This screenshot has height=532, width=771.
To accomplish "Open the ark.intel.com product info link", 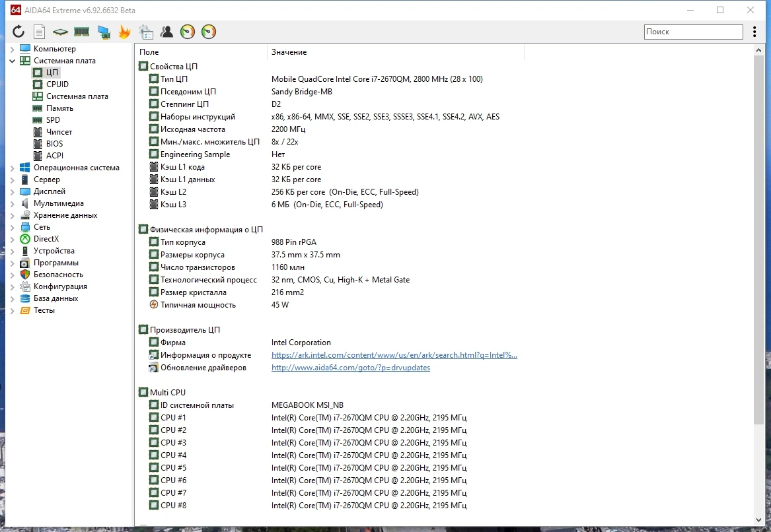I will 394,355.
